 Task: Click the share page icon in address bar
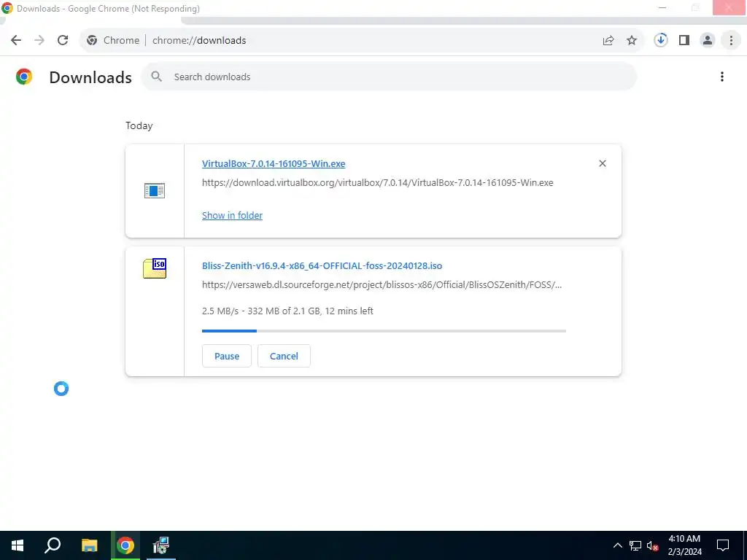click(608, 41)
